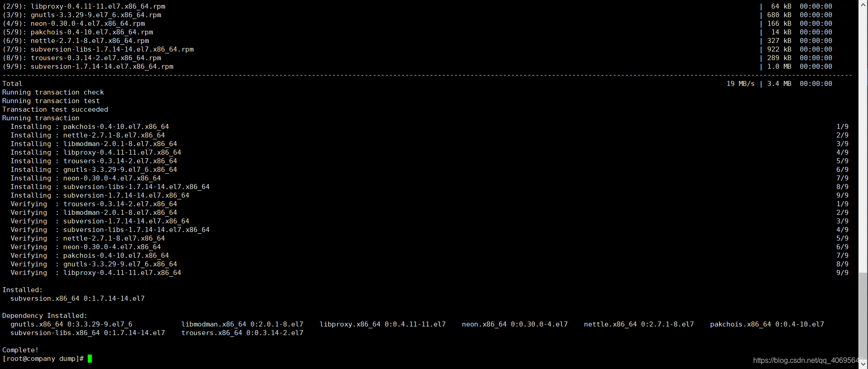Click 'libmodman.x86_64 0:2.0.1-8.el7' dependency entry
The height and width of the screenshot is (369, 868).
click(x=242, y=324)
